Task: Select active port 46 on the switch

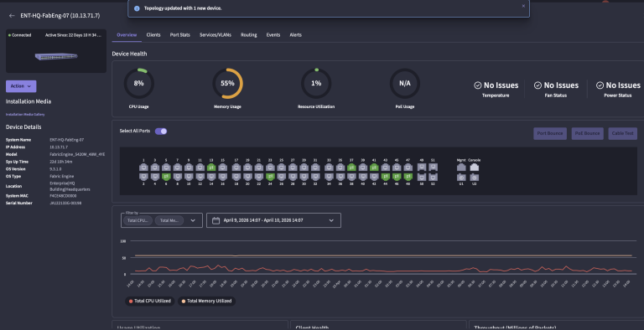Action: [397, 177]
